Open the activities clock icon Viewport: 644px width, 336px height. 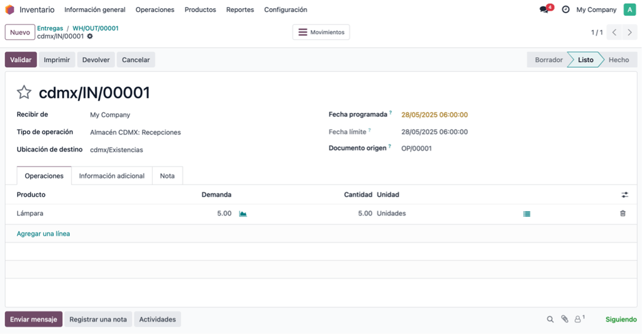(565, 9)
